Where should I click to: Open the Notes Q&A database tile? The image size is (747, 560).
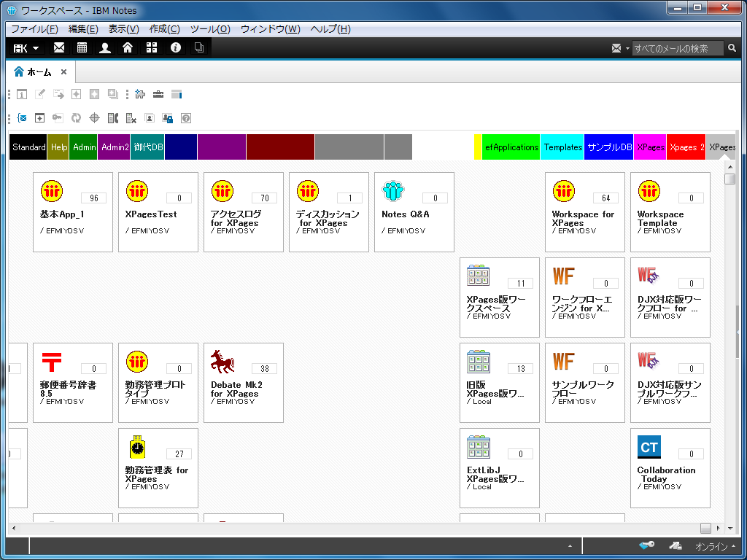coord(414,212)
